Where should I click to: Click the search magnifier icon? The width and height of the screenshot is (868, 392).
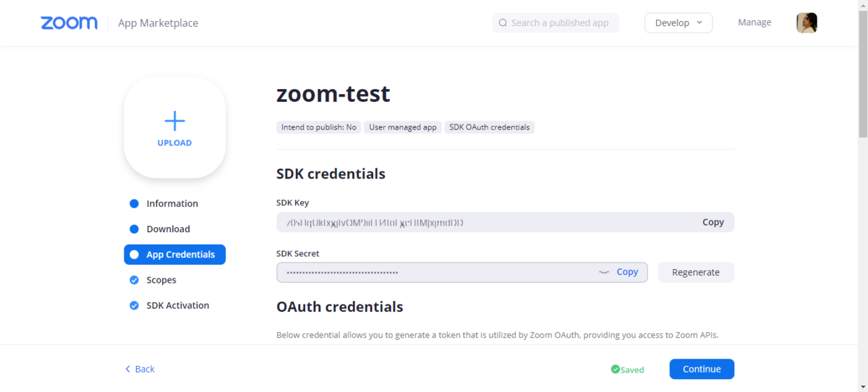503,23
